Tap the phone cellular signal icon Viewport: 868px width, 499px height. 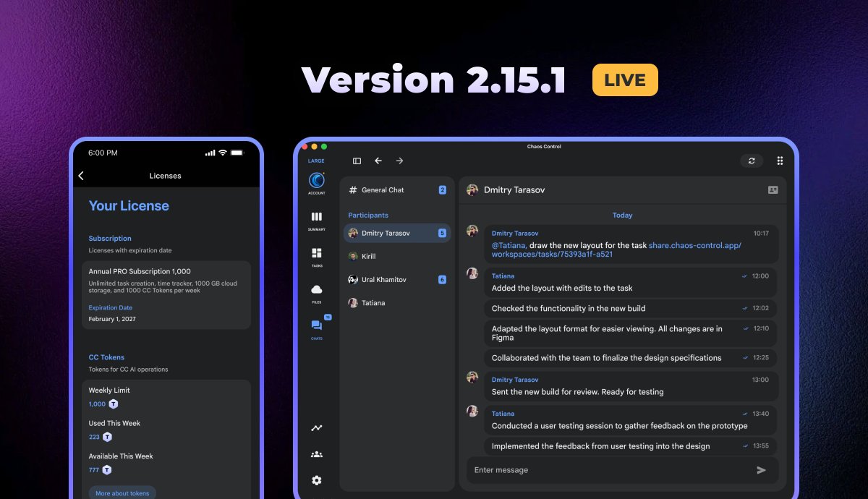[210, 153]
